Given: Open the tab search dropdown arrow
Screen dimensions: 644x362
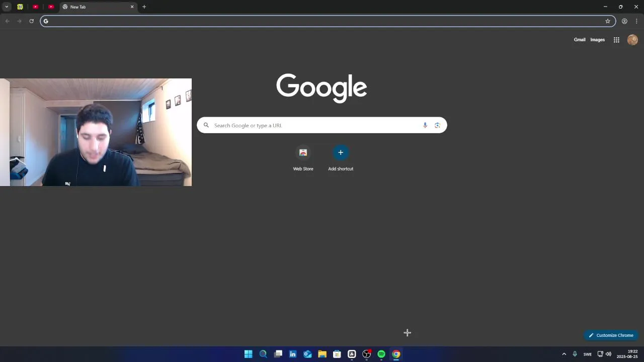Looking at the screenshot, I should click(7, 7).
